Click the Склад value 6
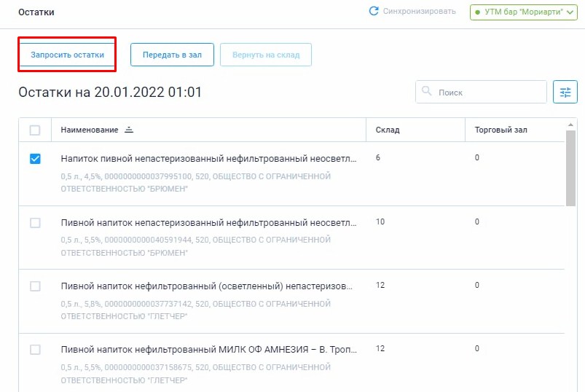Screen dimensions: 585x392 378,157
